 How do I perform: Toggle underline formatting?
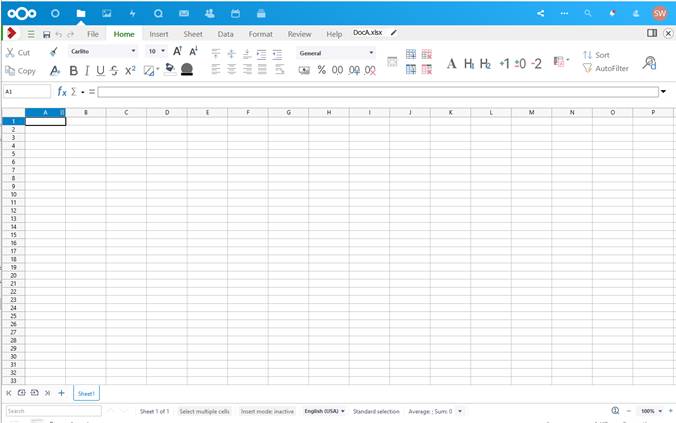point(100,70)
